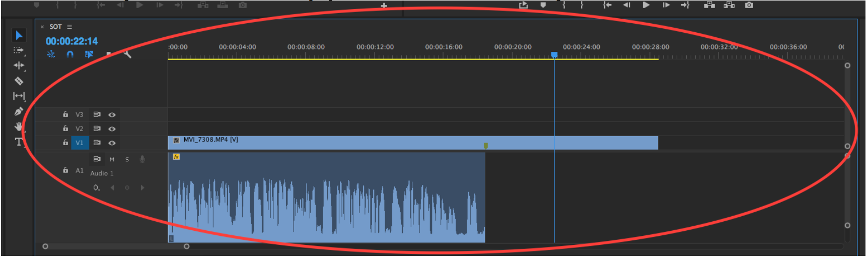This screenshot has width=868, height=258.
Task: Open A1 keyframe display options
Action: (96, 188)
